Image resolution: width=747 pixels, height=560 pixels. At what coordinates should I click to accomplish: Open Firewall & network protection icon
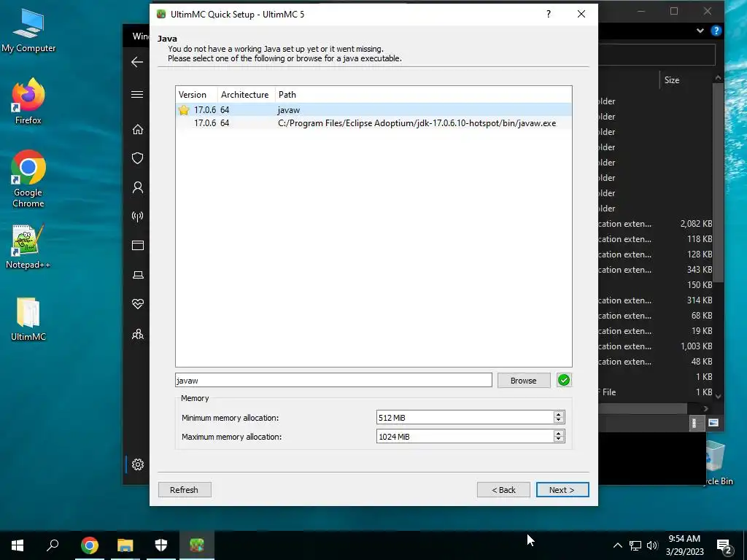click(x=138, y=217)
